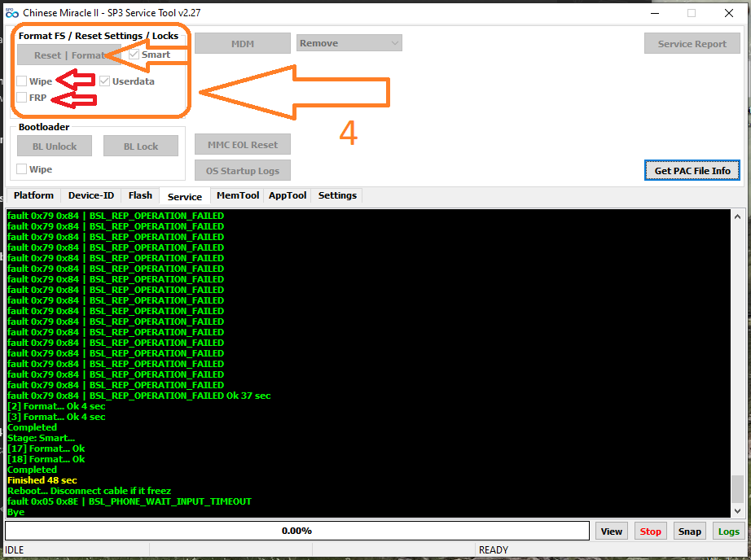The image size is (751, 560).
Task: Close the SP3 Service Tool window
Action: click(x=729, y=13)
